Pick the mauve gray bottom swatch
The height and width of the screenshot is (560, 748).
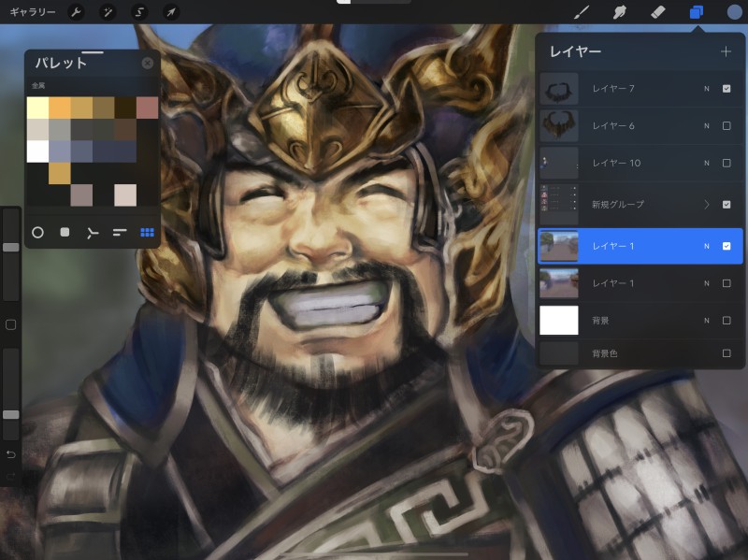[x=81, y=195]
